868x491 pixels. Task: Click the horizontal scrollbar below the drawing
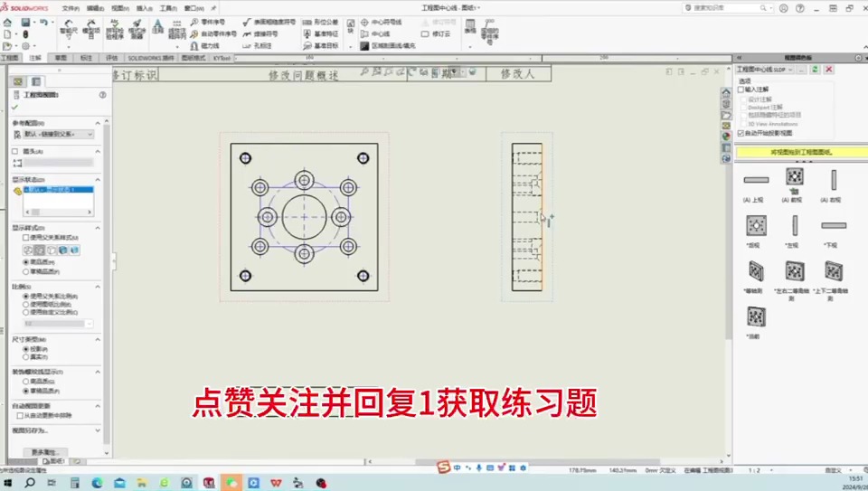click(538, 462)
